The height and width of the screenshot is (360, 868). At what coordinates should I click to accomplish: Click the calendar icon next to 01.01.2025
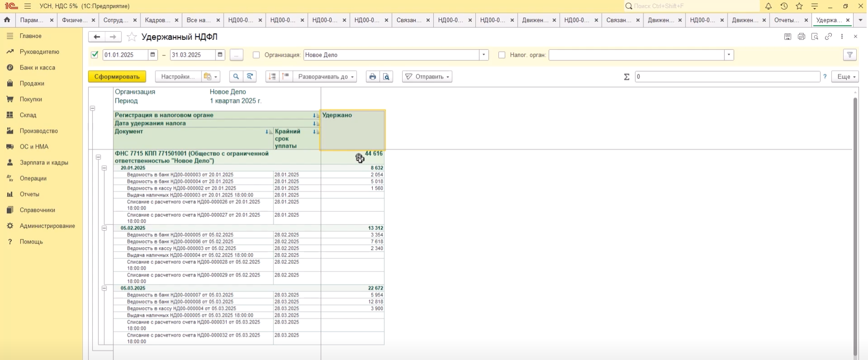click(x=153, y=55)
